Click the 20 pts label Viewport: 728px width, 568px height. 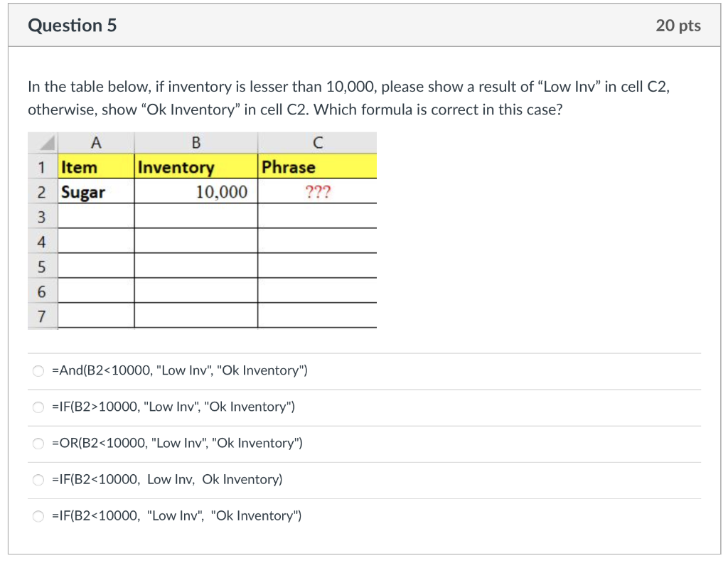678,24
